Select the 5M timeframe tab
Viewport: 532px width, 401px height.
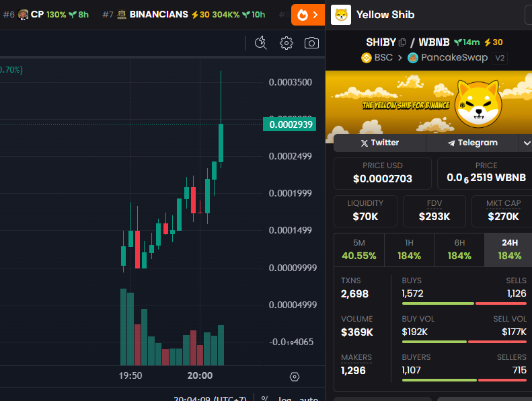click(x=359, y=250)
